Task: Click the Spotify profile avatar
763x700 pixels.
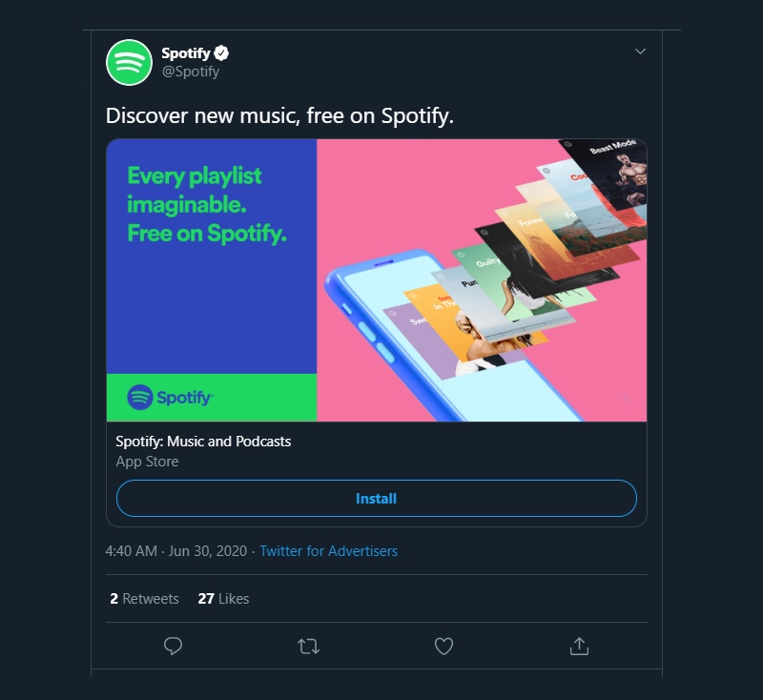Action: [x=129, y=63]
